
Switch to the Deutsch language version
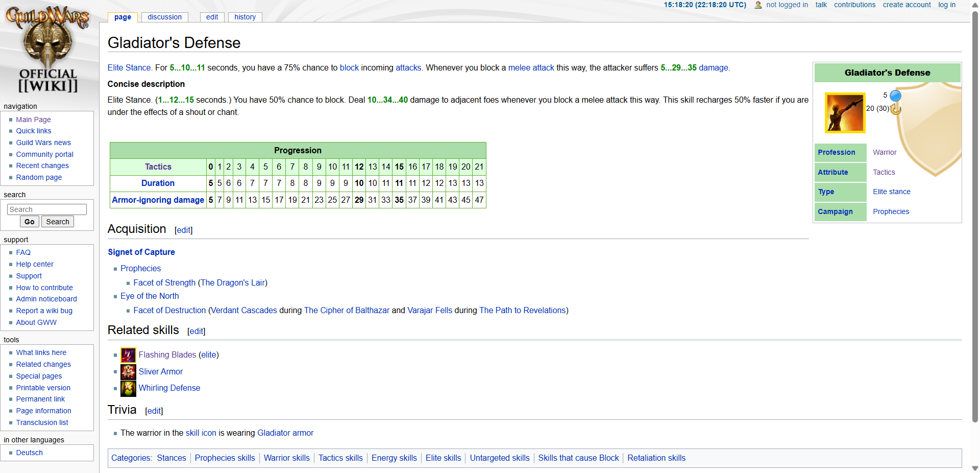(29, 453)
